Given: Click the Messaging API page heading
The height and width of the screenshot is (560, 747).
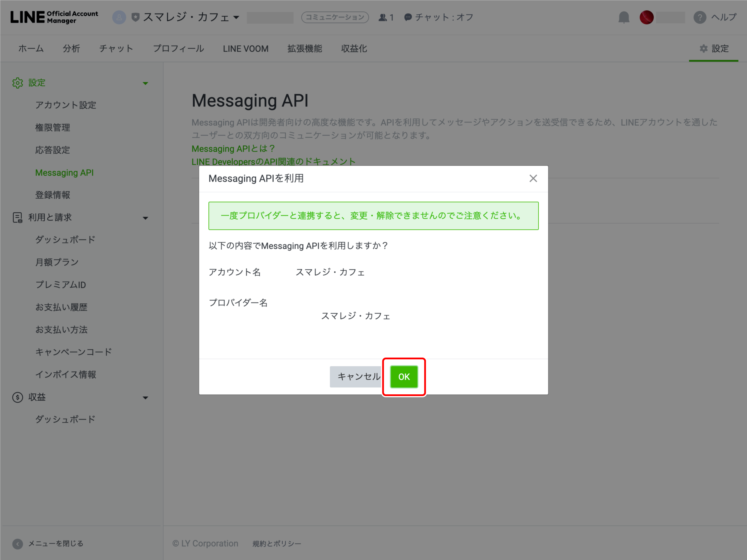Looking at the screenshot, I should (250, 101).
